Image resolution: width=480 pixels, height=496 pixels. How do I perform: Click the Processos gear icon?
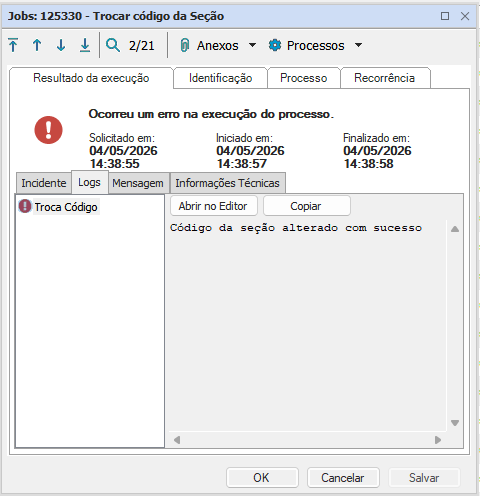[275, 45]
